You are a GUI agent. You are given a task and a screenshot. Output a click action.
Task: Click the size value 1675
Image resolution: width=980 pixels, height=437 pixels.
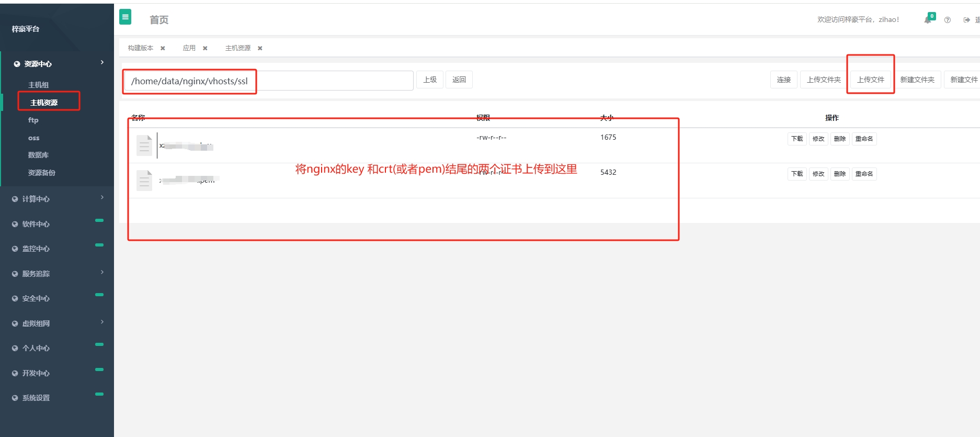[608, 137]
